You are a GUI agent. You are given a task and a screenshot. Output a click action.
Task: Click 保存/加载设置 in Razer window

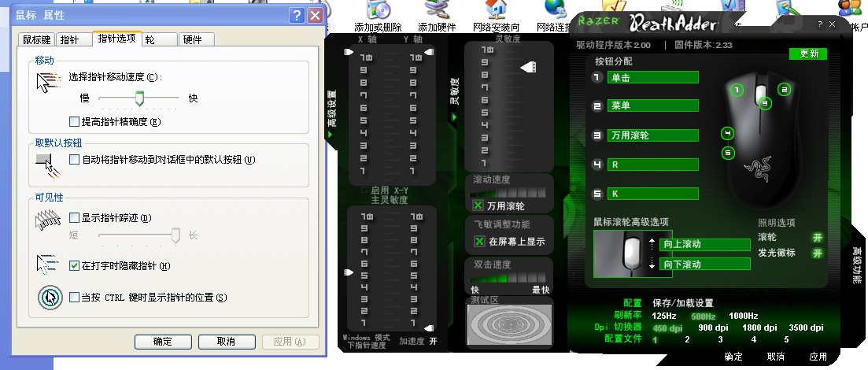click(682, 303)
